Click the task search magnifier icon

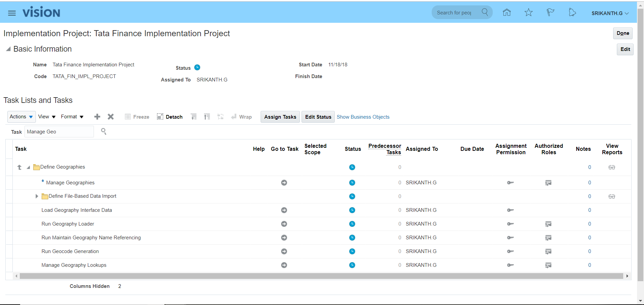pyautogui.click(x=104, y=131)
